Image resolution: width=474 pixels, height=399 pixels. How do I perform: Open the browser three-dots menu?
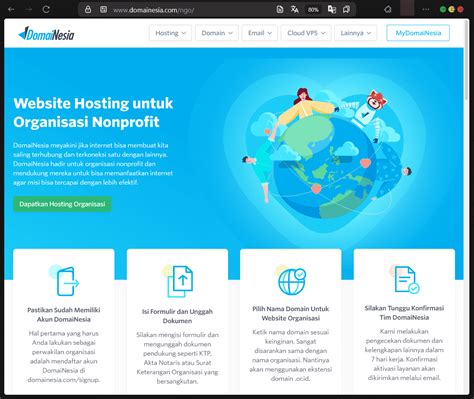tap(426, 9)
